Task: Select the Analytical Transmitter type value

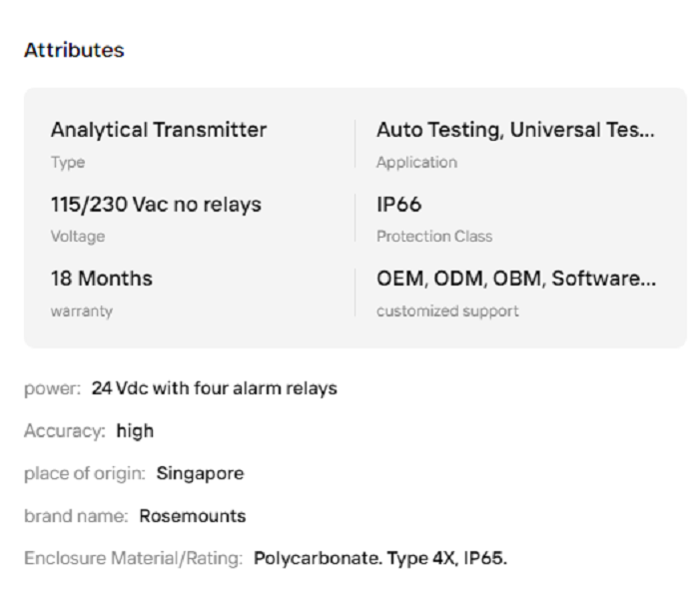Action: [159, 131]
